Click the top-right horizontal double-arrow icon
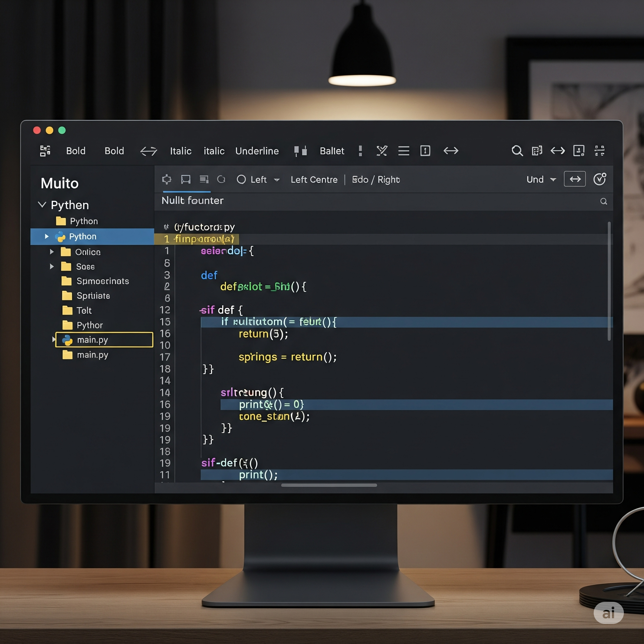Screen dimensions: 644x644 [x=558, y=151]
